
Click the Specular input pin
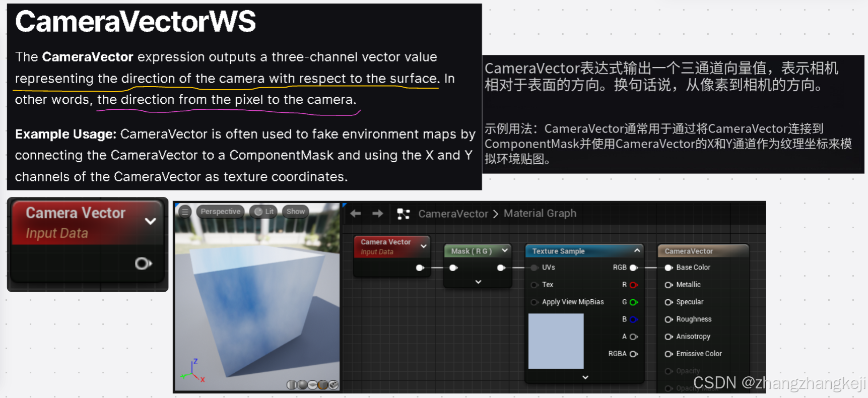coord(669,302)
